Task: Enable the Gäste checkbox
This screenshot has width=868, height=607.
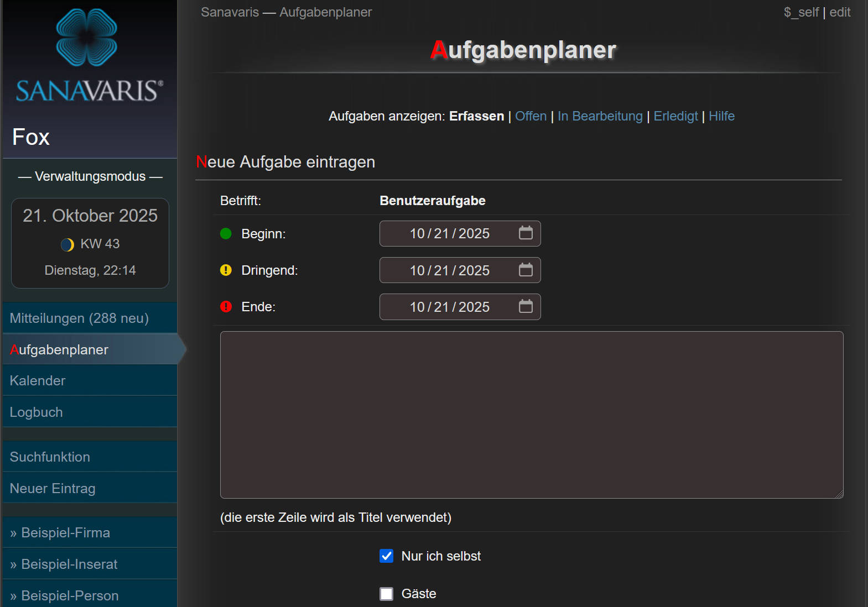Action: click(387, 594)
